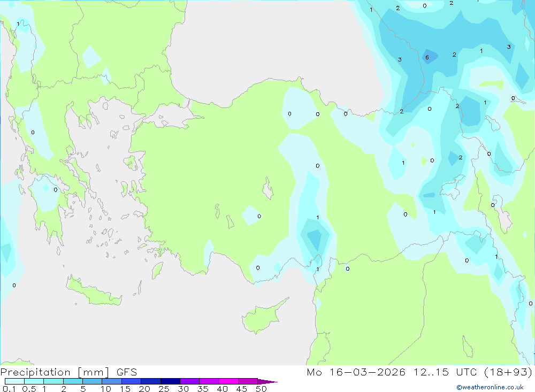Viewport: 535px width, 392px height.
Task: Click the '6' precipitation value on map
Action: pos(427,57)
